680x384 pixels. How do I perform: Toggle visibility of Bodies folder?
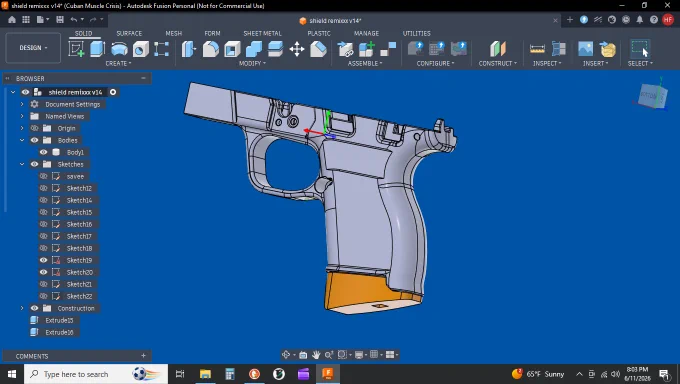click(34, 140)
